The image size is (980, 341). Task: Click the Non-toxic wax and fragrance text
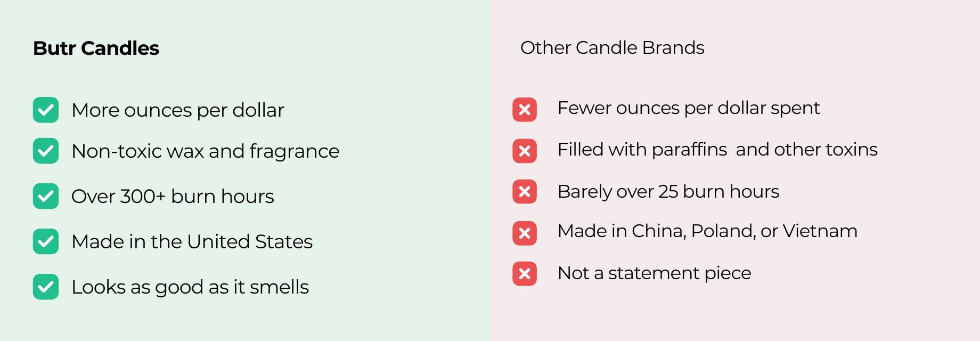point(205,151)
